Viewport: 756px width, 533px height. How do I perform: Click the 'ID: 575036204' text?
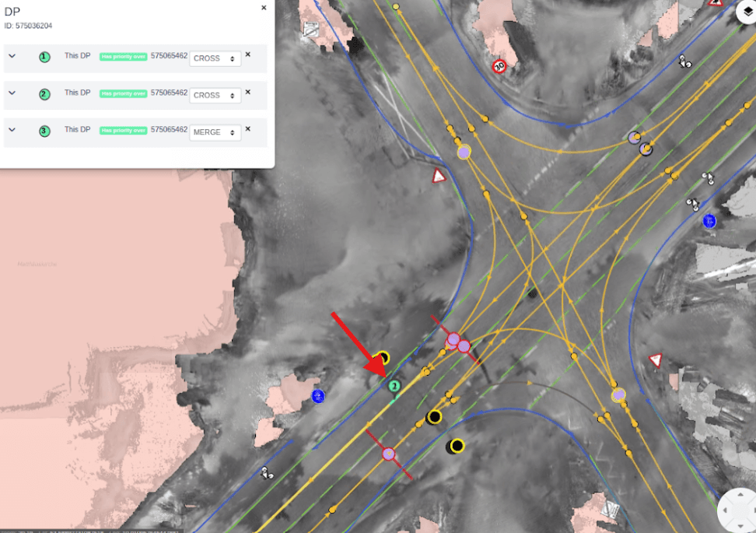(28, 26)
